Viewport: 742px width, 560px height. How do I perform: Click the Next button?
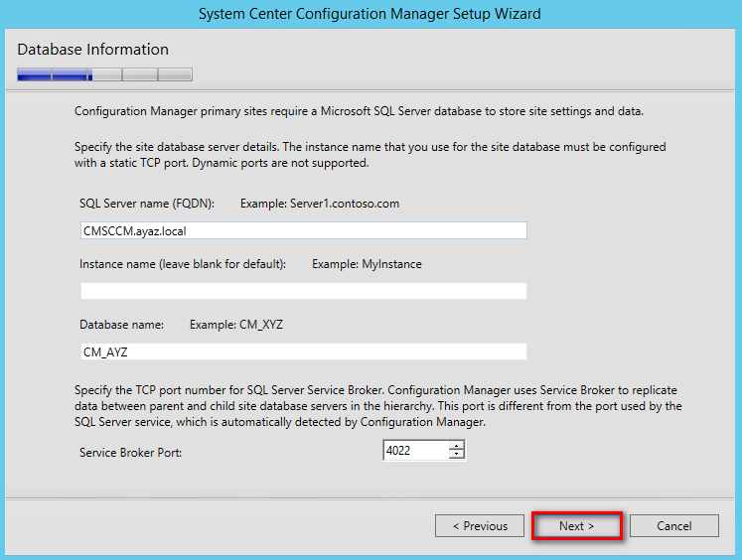coord(576,526)
